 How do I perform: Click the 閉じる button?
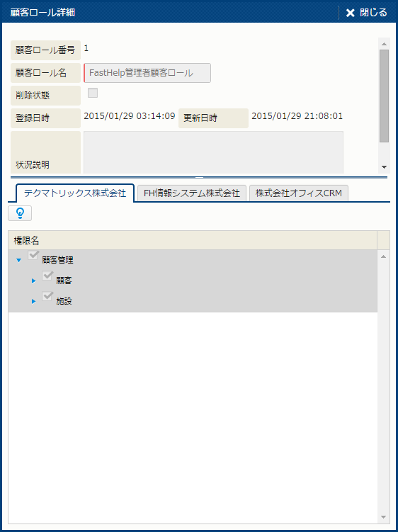(x=366, y=13)
